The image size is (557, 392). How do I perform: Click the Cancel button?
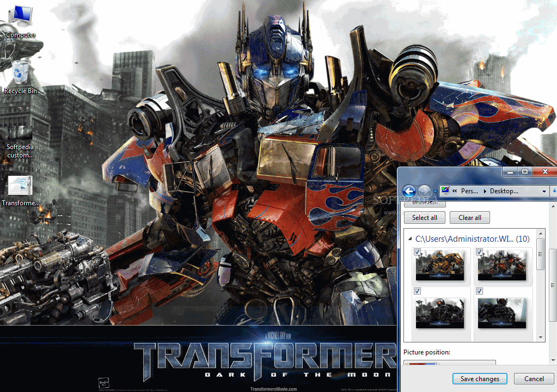tap(534, 379)
